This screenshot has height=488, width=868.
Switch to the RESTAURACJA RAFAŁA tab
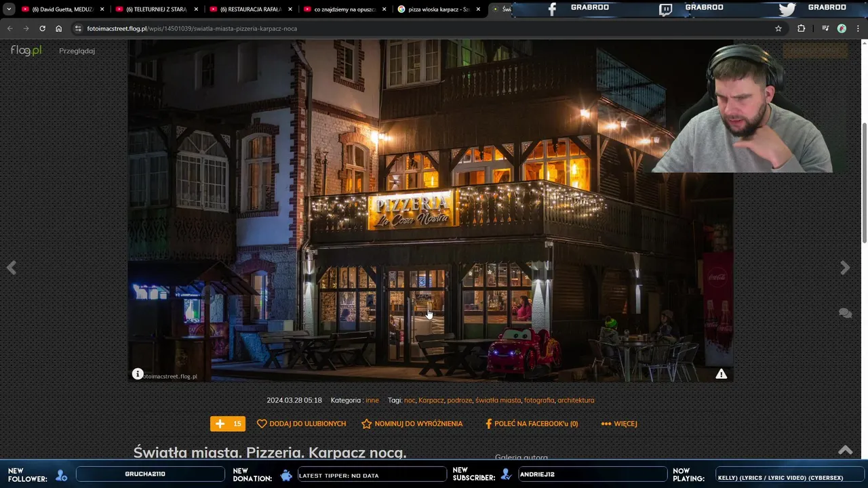tap(249, 9)
